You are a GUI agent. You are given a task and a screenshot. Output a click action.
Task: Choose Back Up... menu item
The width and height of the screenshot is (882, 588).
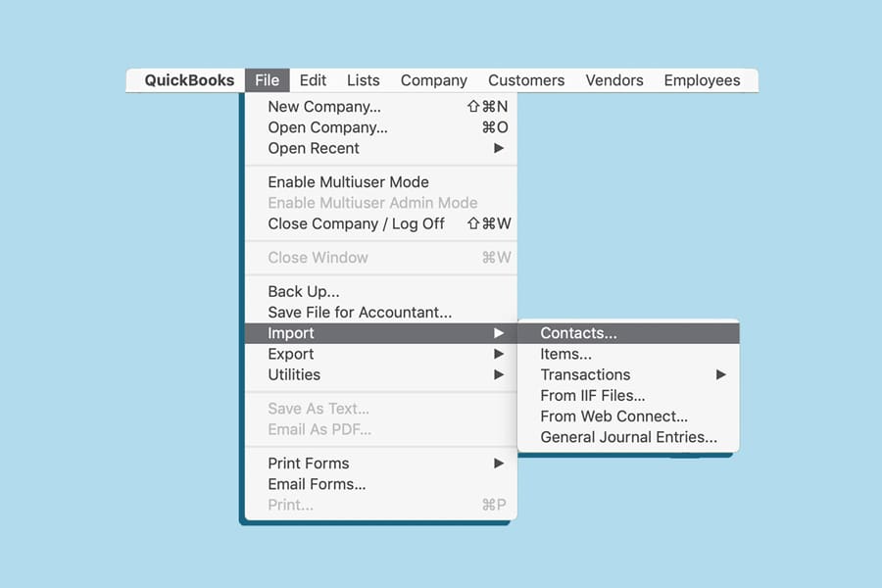[381, 291]
